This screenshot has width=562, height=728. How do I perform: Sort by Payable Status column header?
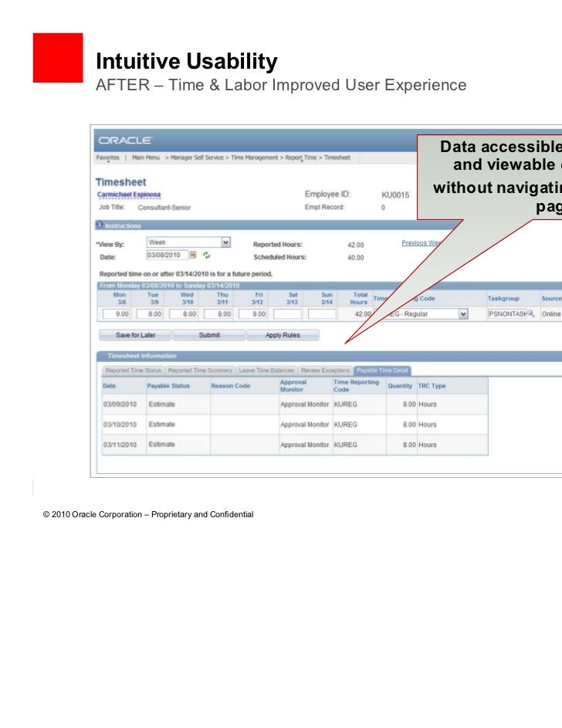pos(168,386)
